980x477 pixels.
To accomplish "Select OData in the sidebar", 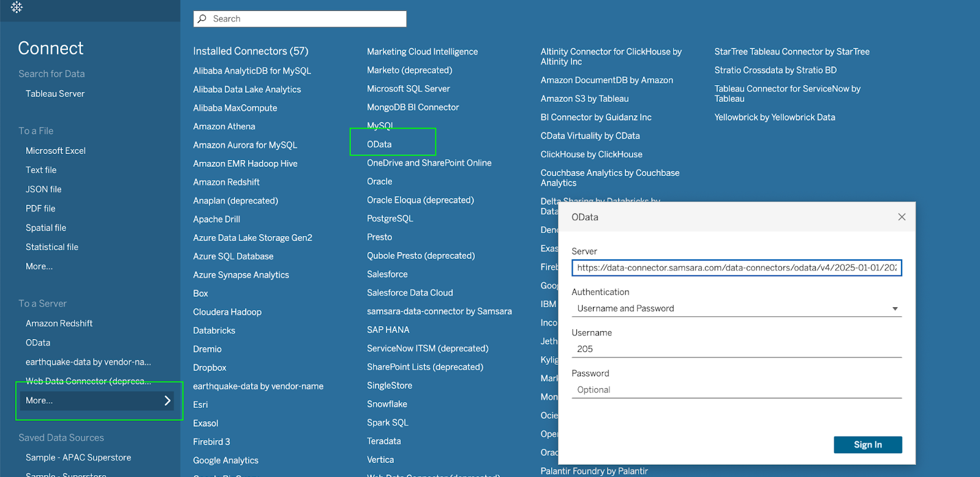I will 38,343.
